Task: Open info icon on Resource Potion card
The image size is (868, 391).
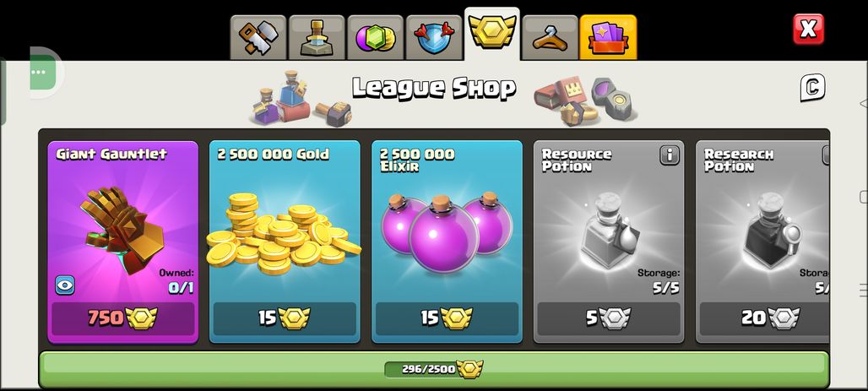Action: (670, 155)
